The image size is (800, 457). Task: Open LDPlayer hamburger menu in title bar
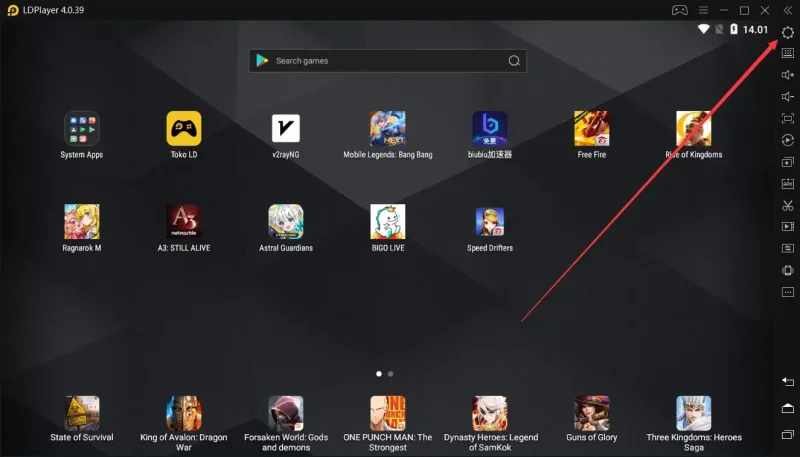[x=703, y=10]
